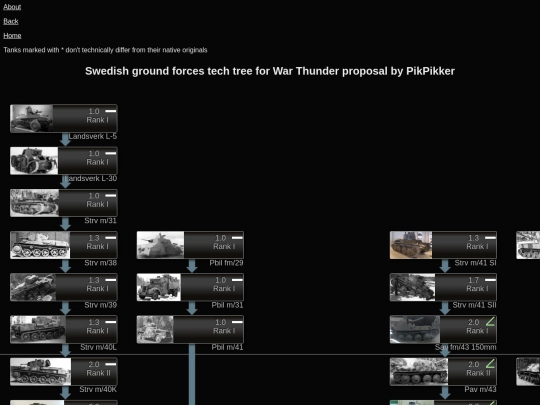Click the Landsverk L-5 tank thumbnail
This screenshot has height=405, width=540.
click(32, 118)
